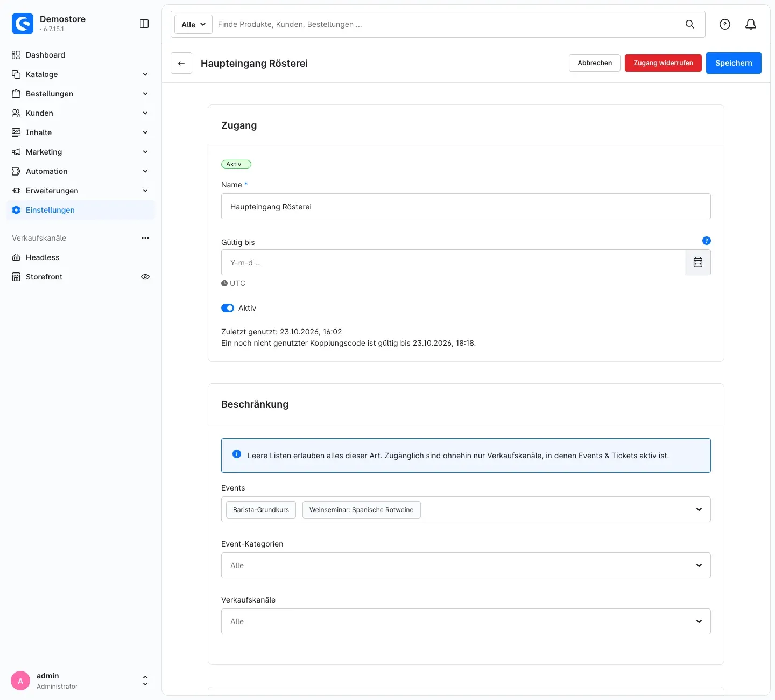Open Automation menu item
The image size is (775, 700).
[x=81, y=171]
